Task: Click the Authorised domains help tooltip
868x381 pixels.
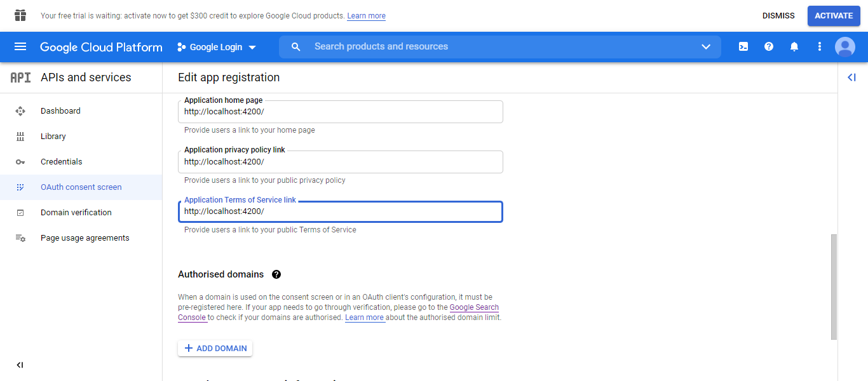Action: coord(276,274)
